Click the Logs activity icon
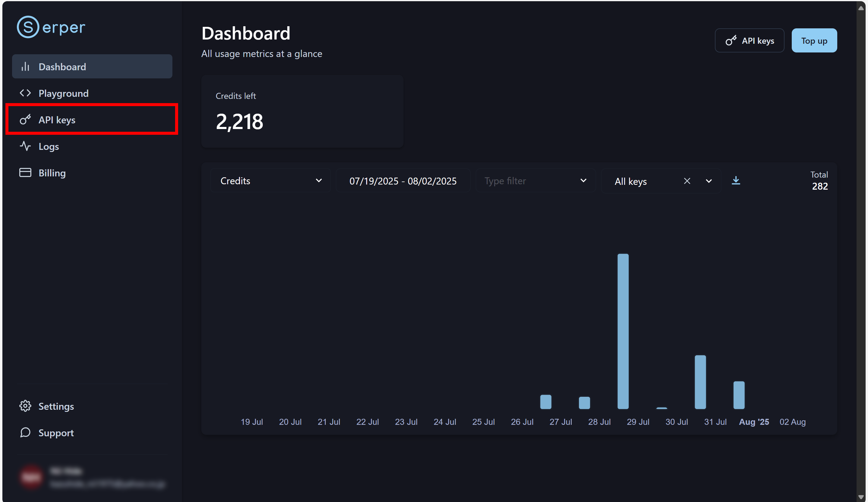Viewport: 868px width, 502px height. coord(25,146)
